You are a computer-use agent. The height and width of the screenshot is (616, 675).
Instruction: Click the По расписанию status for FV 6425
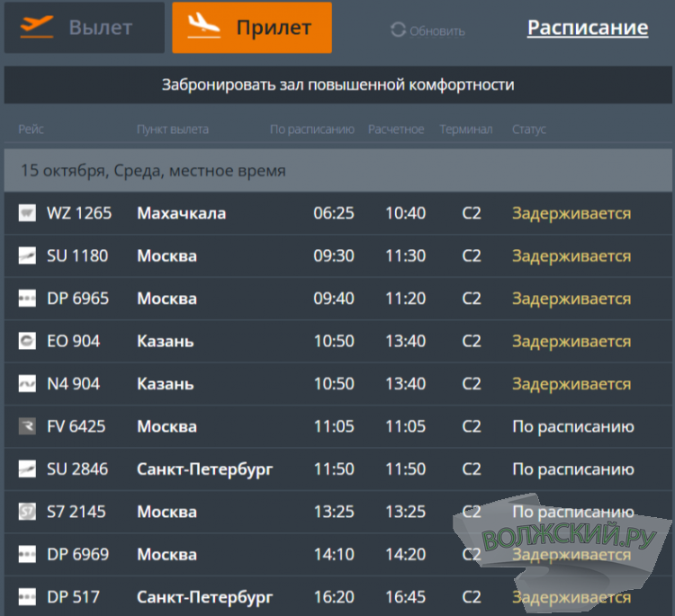573,426
